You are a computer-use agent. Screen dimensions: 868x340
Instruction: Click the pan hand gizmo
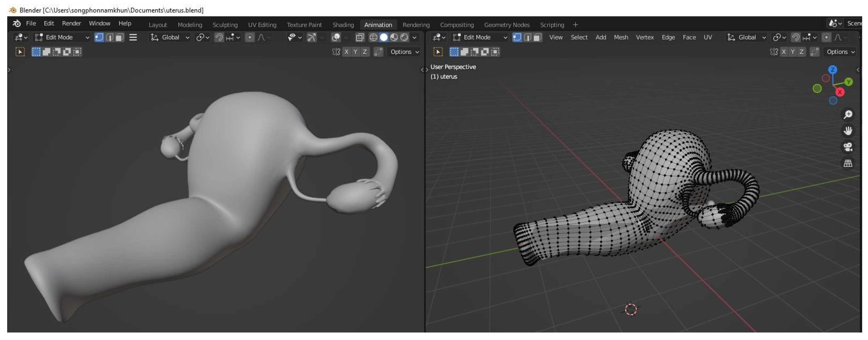coord(848,131)
